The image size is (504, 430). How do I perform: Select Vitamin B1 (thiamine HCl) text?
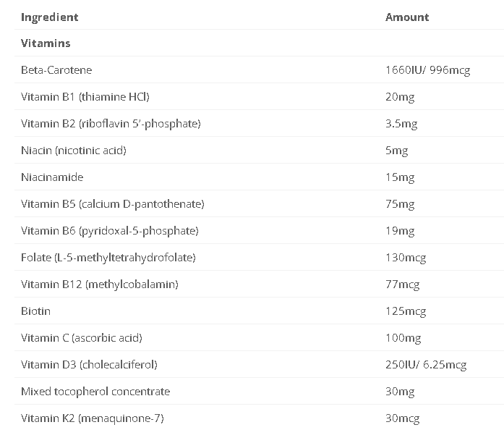pos(85,97)
